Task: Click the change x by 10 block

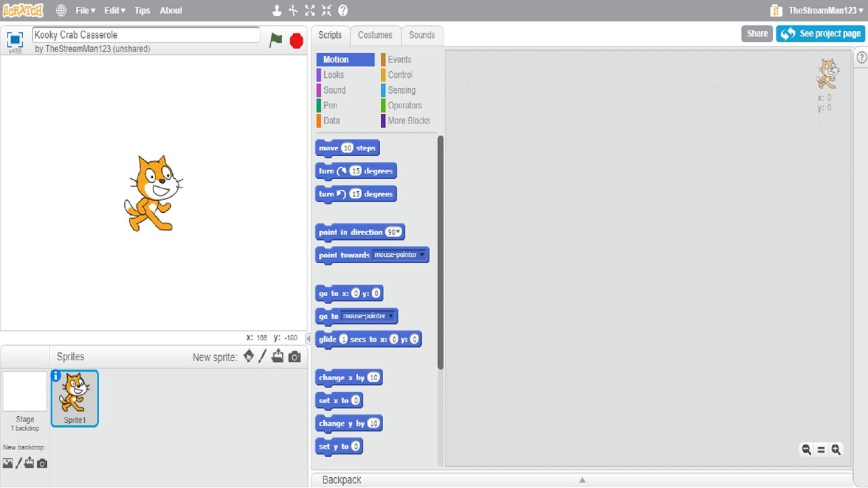Action: [x=349, y=378]
